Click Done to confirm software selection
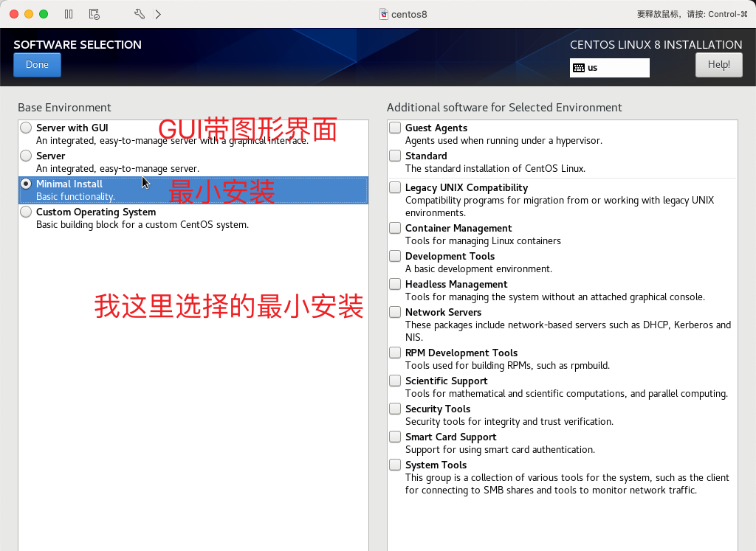The image size is (756, 551). pos(37,64)
